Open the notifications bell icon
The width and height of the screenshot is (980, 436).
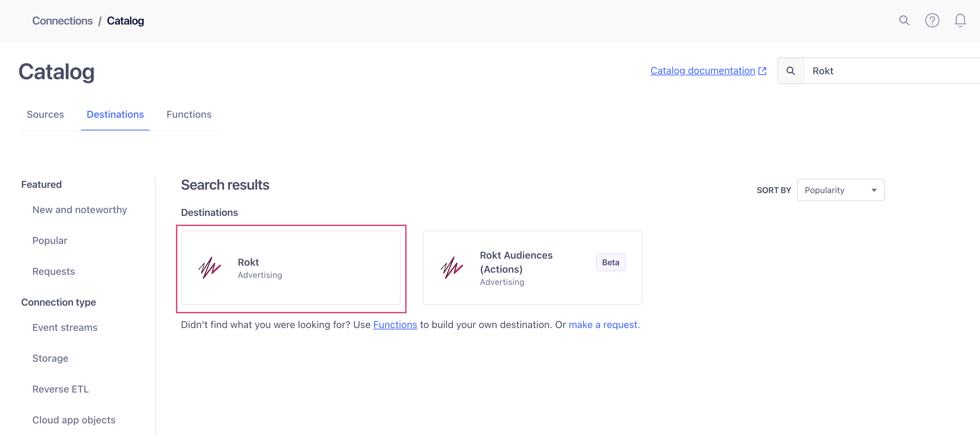(960, 21)
